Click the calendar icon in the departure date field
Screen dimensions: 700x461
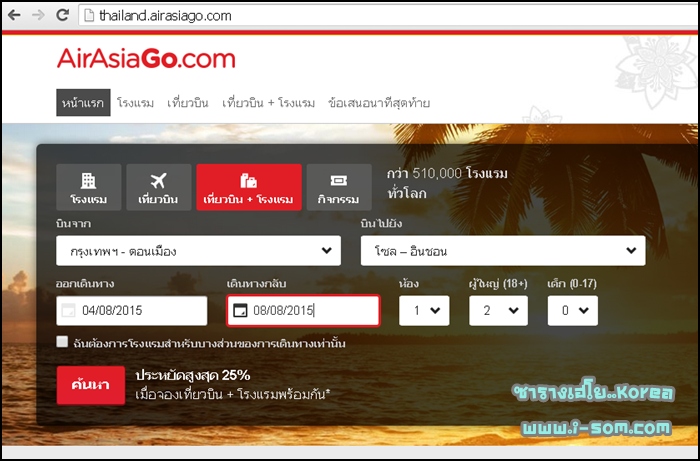coord(68,310)
